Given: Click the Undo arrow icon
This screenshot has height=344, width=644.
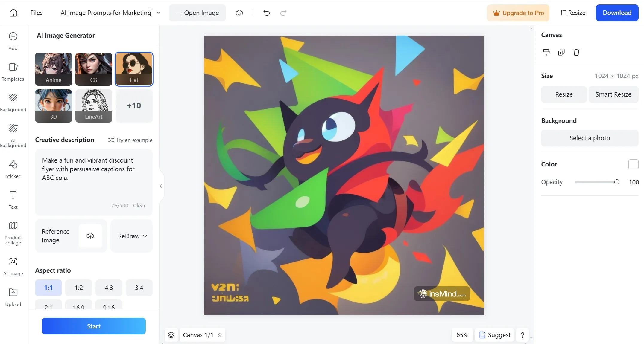Looking at the screenshot, I should pos(267,12).
